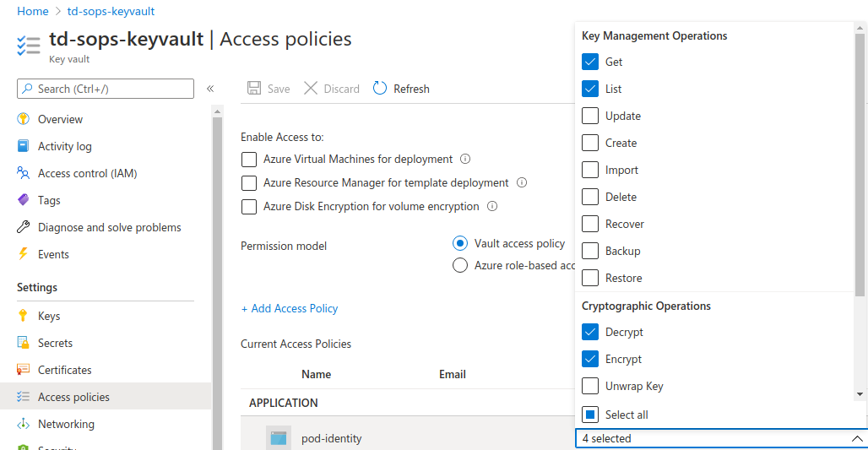
Task: Click the Refresh button label
Action: [411, 89]
